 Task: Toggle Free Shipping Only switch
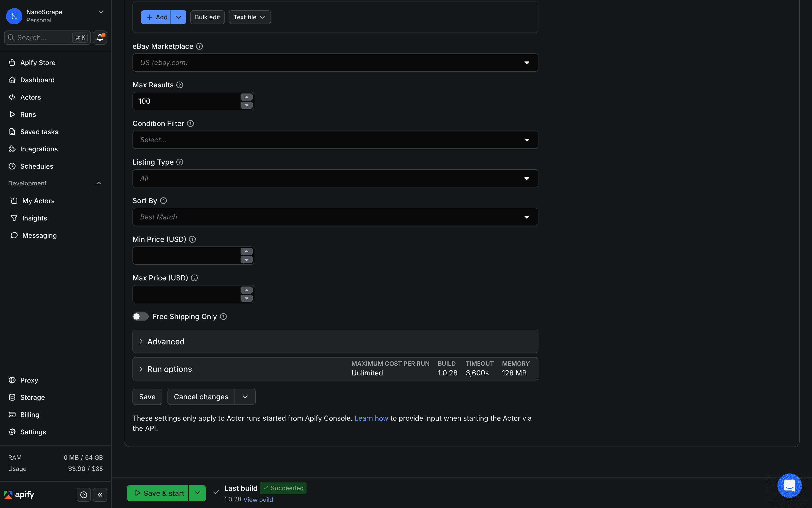(x=140, y=316)
